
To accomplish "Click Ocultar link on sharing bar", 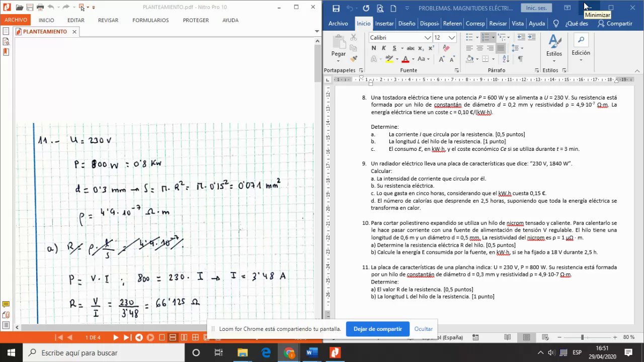I will coord(424,329).
